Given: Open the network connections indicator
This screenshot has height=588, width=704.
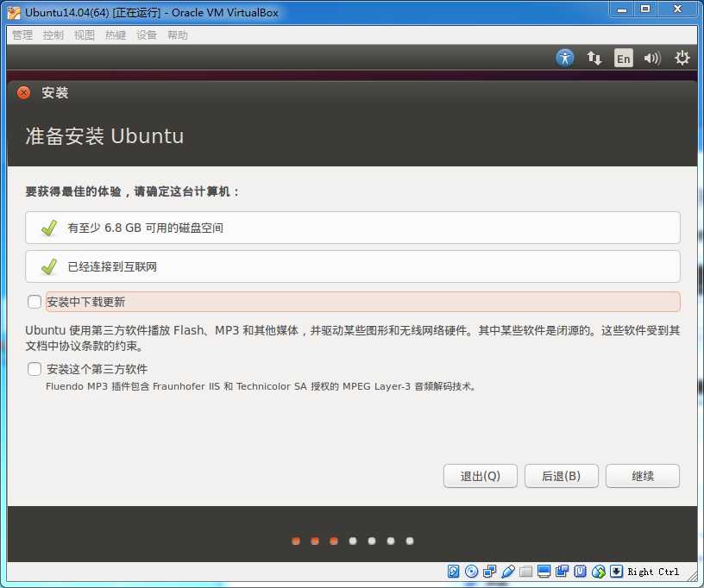Looking at the screenshot, I should click(594, 58).
